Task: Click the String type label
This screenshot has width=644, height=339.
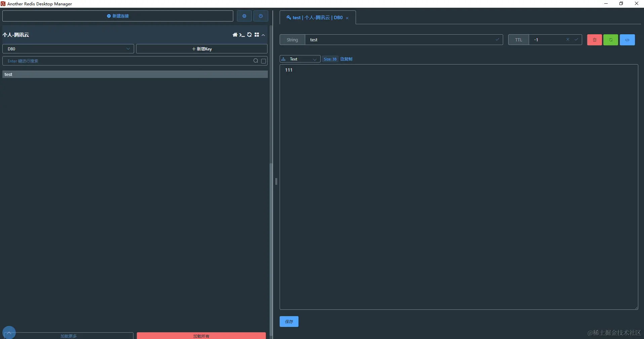Action: pos(292,40)
